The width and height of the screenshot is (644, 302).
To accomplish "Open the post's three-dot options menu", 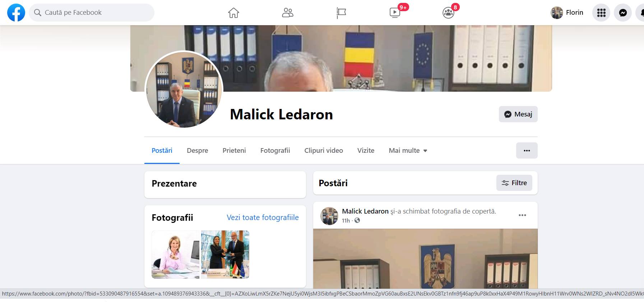I will [522, 215].
